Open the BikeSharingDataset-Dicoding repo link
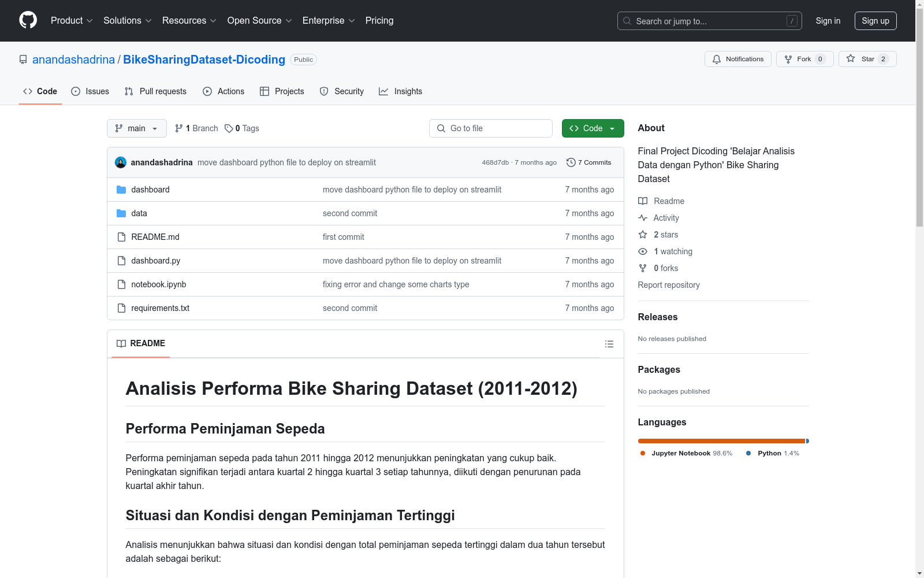Viewport: 924px width, 578px height. coord(204,60)
